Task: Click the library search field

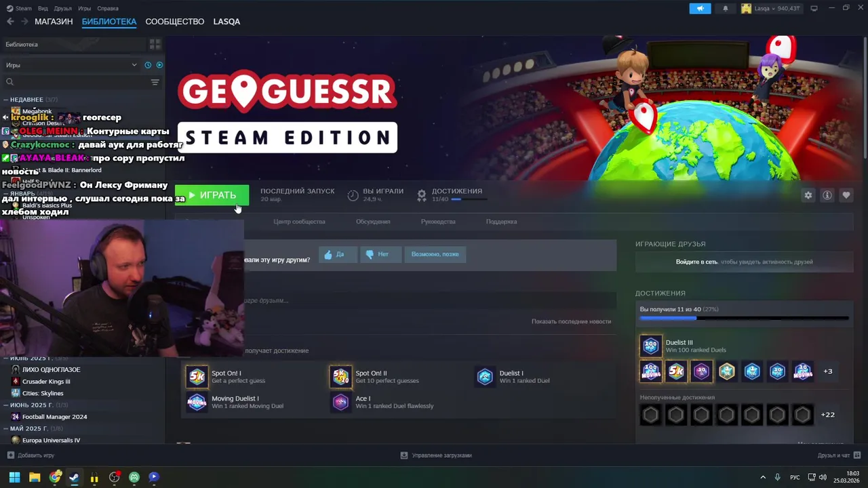Action: [77, 82]
